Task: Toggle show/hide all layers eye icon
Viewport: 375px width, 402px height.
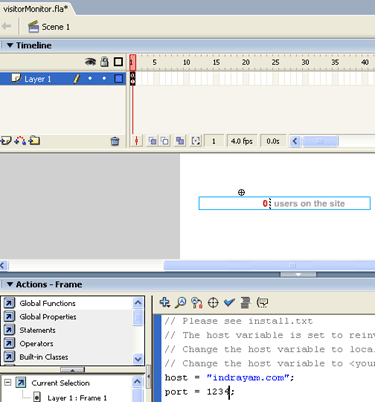Action: 90,62
